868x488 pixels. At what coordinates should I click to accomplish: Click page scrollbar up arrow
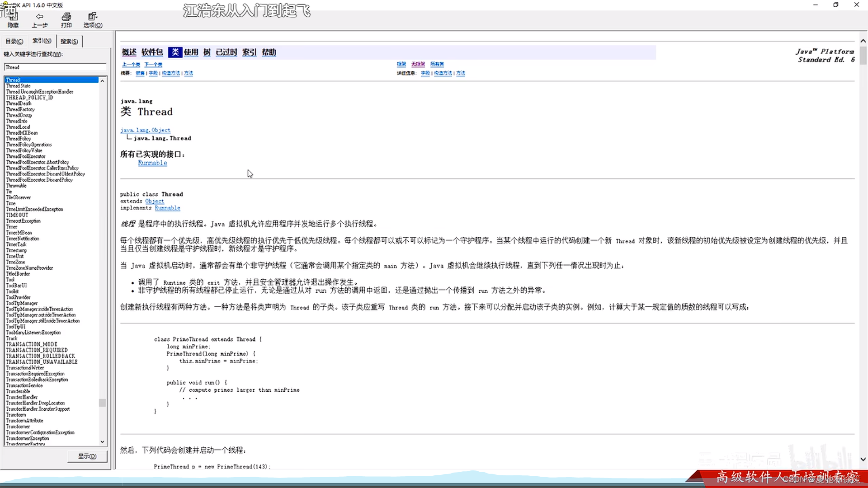click(x=863, y=41)
